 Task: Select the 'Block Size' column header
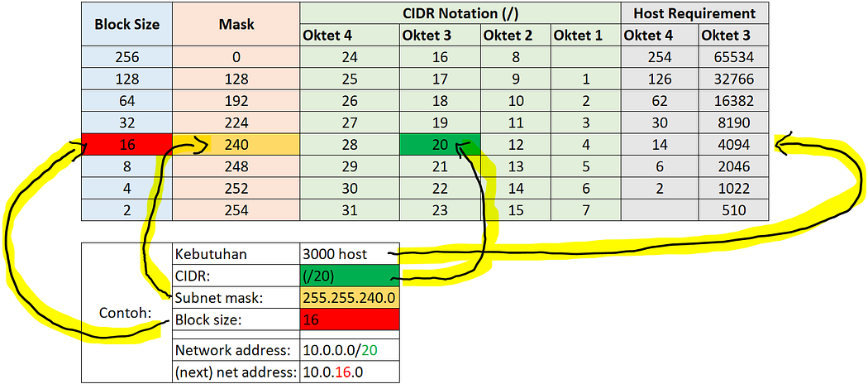coord(126,24)
